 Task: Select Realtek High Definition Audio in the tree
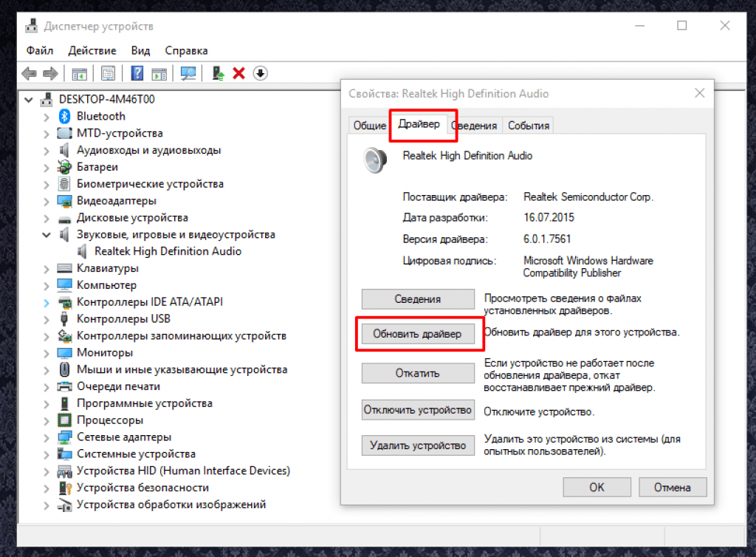click(x=168, y=251)
